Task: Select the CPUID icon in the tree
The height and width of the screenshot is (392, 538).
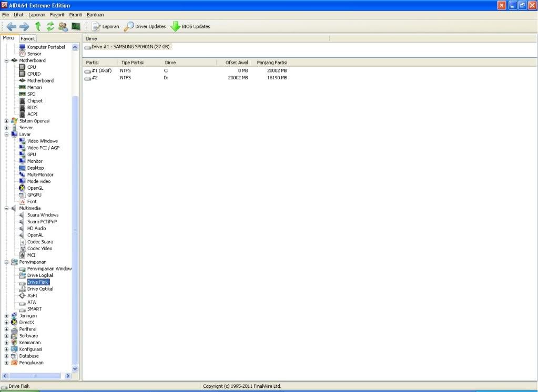Action: point(22,74)
